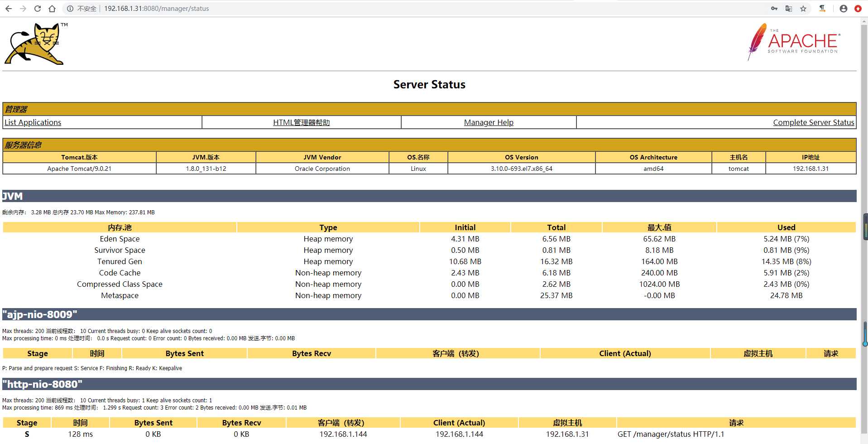Image resolution: width=868 pixels, height=444 pixels.
Task: Click hostname value tomcat
Action: (739, 169)
